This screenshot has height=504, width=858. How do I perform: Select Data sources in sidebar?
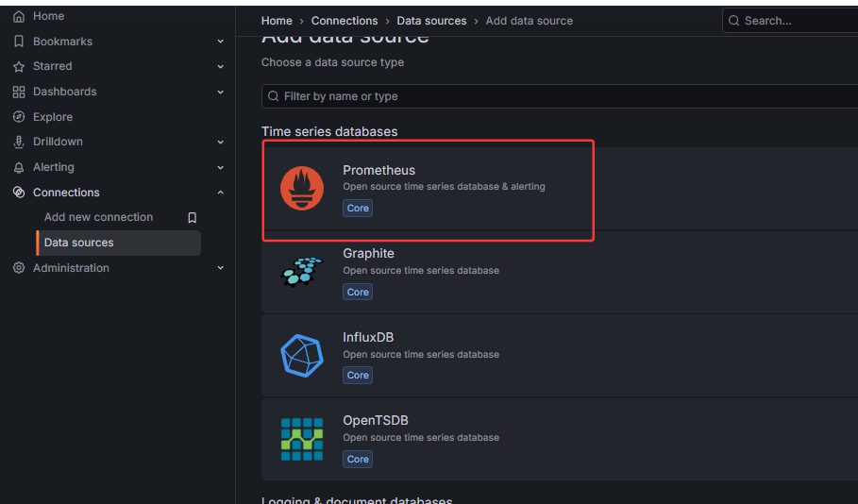coord(119,243)
